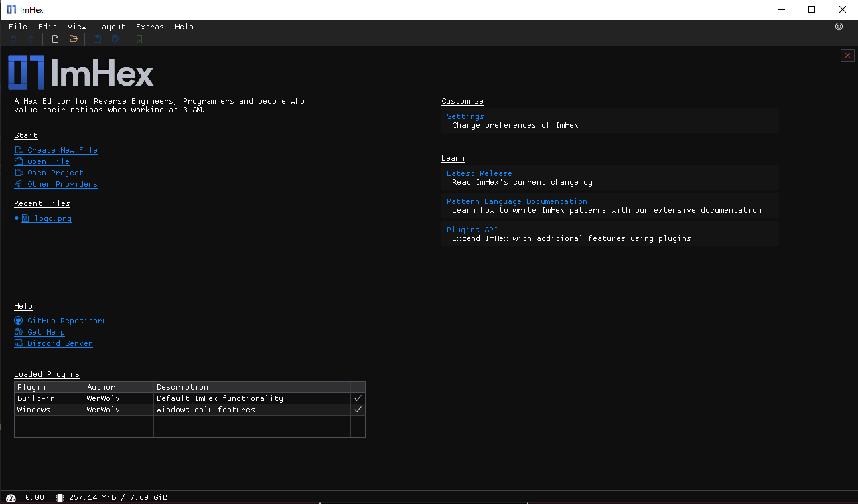This screenshot has width=858, height=504.
Task: Close the welcome screen with red X
Action: coord(847,56)
